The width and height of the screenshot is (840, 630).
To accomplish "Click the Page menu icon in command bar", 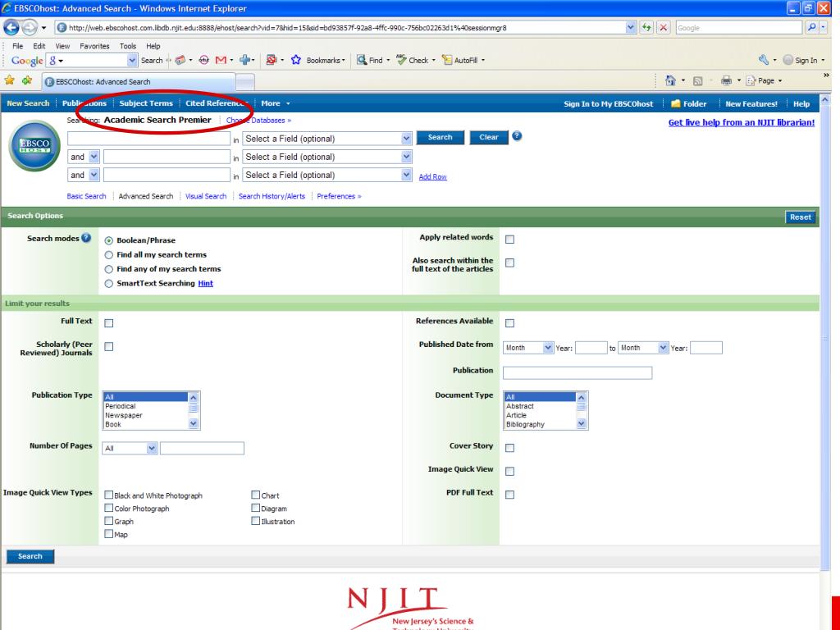I will [x=751, y=81].
